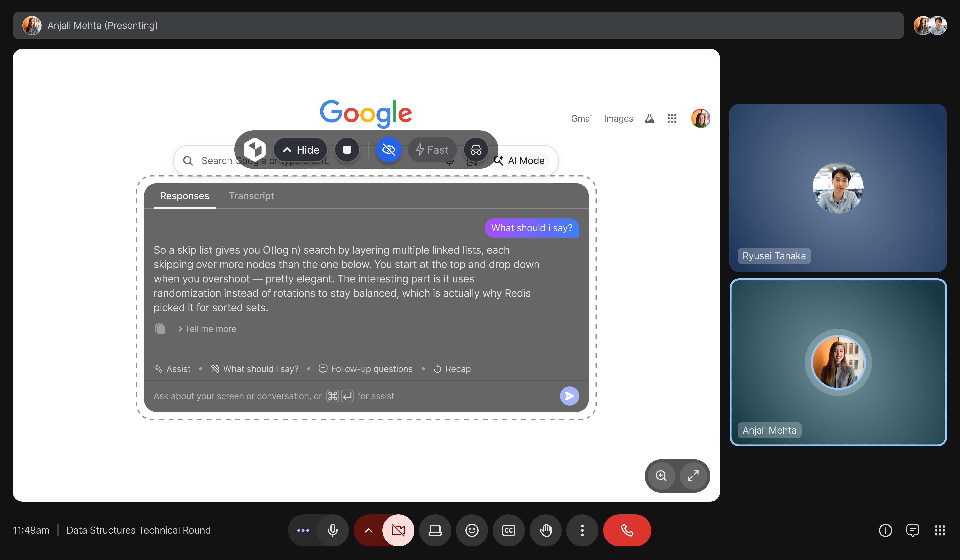Screen dimensions: 960x560
Task: Switch to the Transcript tab
Action: point(251,196)
